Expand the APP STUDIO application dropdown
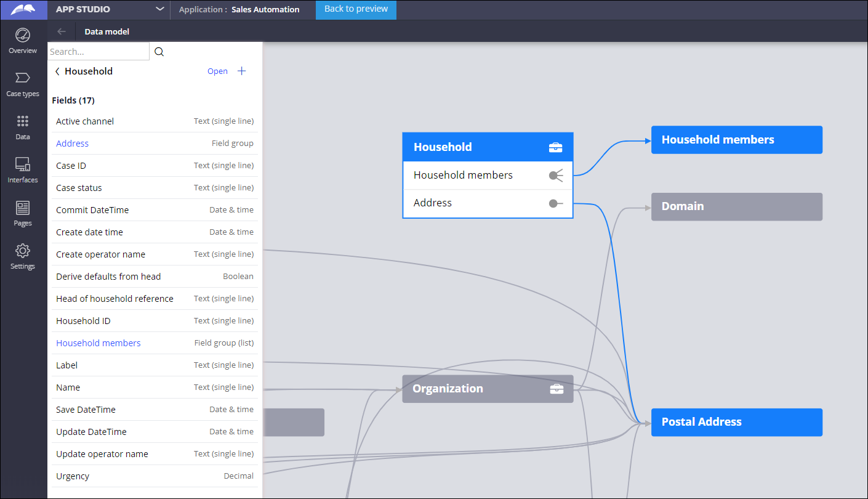 pos(159,10)
